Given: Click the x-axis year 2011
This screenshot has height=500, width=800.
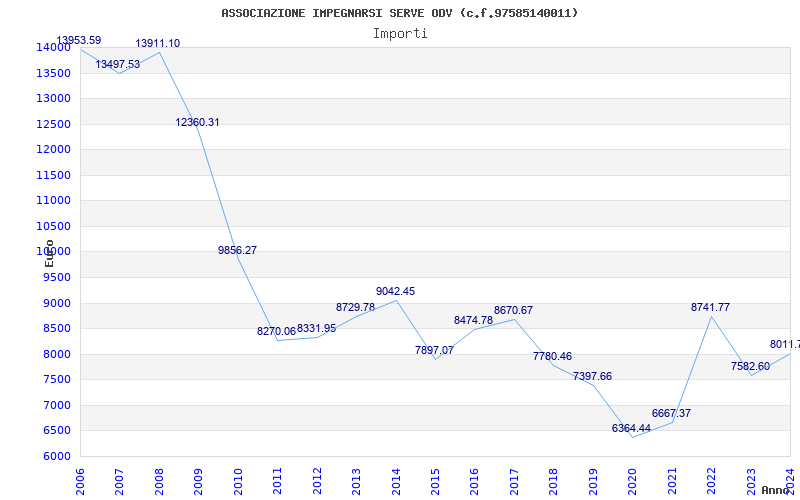Looking at the screenshot, I should [x=277, y=482].
